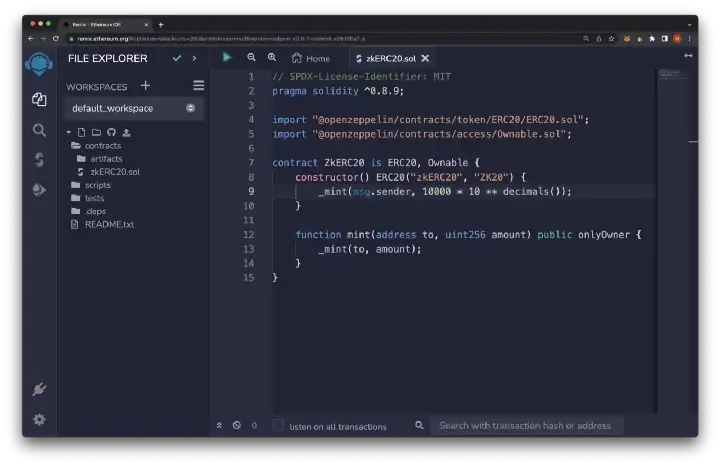Click the create new workspace plus icon

click(x=146, y=86)
